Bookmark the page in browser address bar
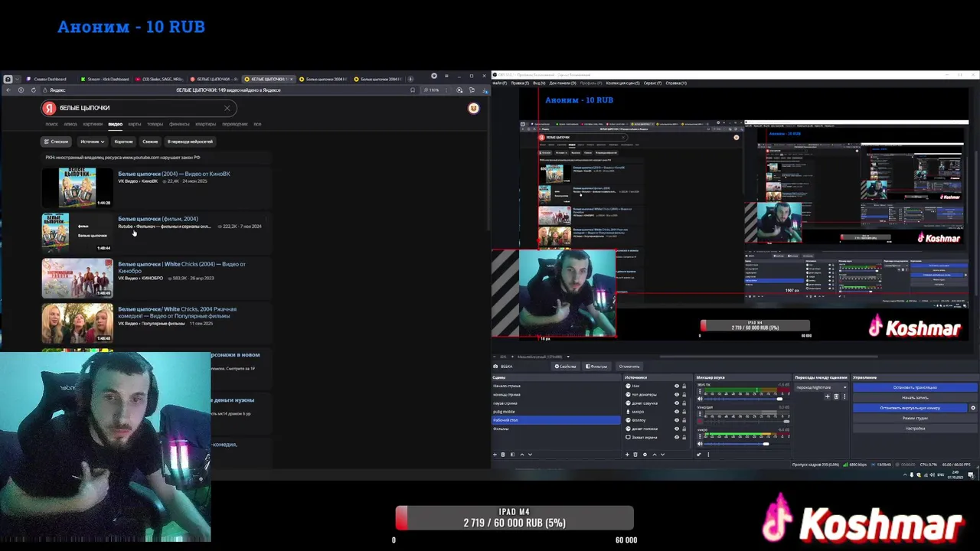Screen dimensions: 980x551 coord(413,90)
